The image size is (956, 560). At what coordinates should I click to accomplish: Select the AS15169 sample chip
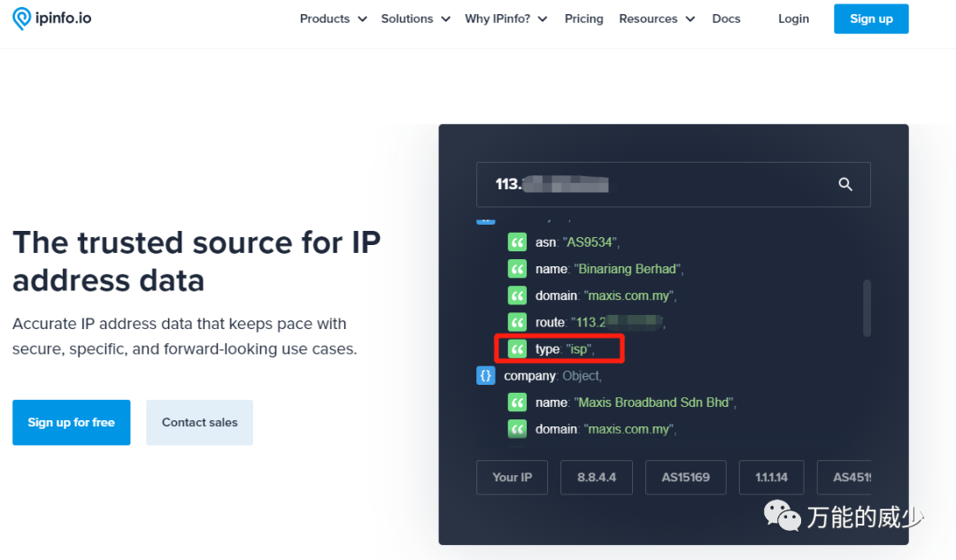[685, 477]
